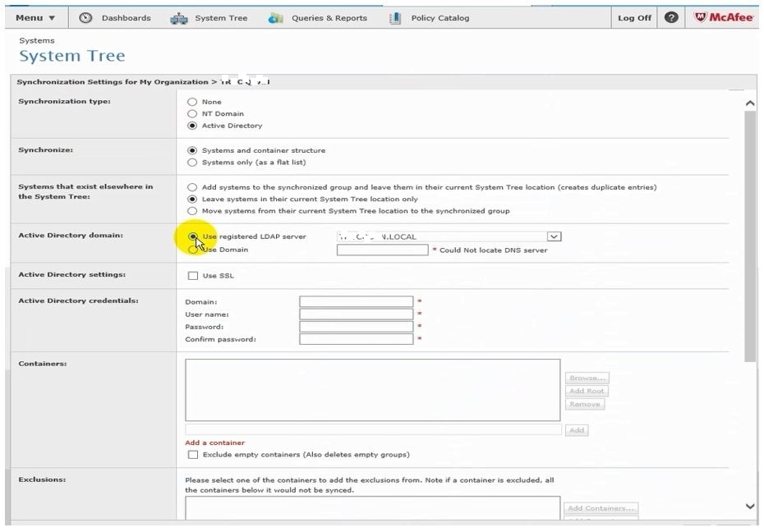
Task: Open the Queries & Reports icon
Action: coord(276,18)
